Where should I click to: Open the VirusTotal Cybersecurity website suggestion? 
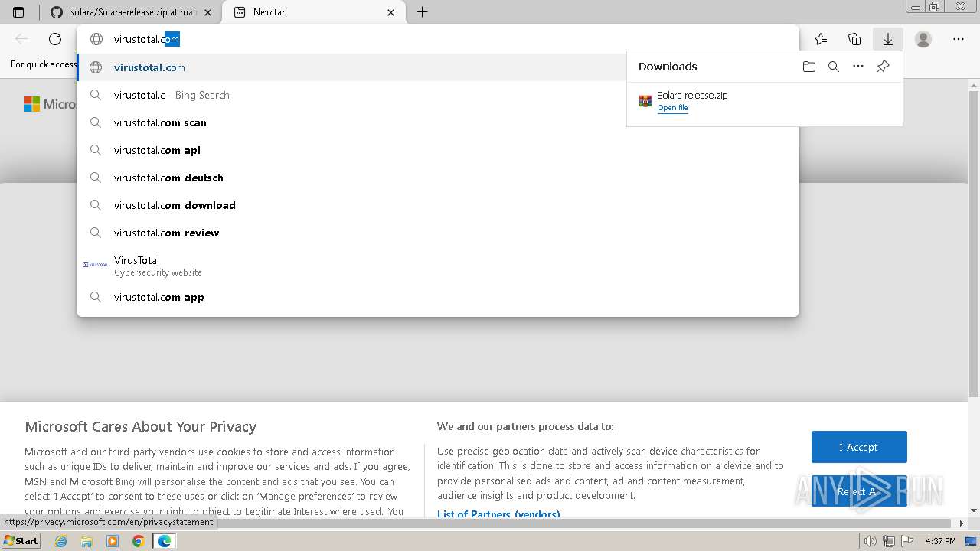click(438, 266)
